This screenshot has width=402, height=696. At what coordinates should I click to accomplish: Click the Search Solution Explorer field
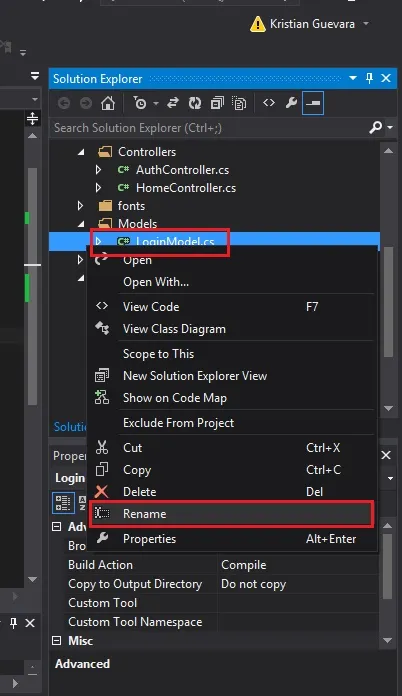209,128
